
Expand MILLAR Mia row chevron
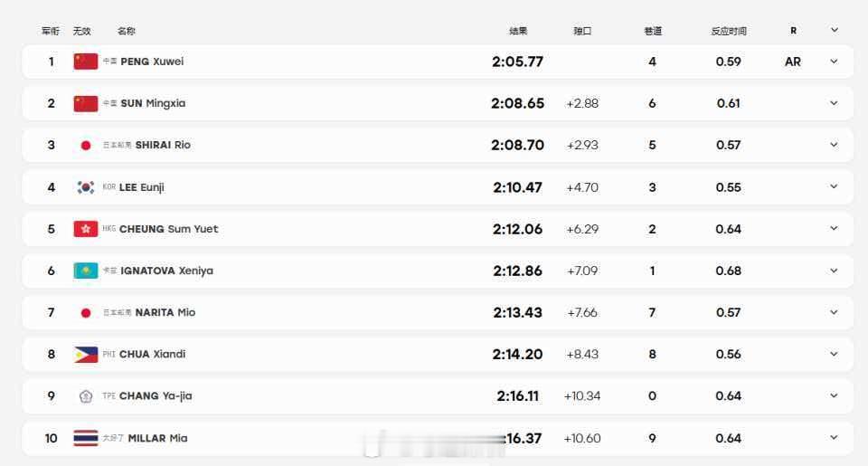click(x=834, y=438)
